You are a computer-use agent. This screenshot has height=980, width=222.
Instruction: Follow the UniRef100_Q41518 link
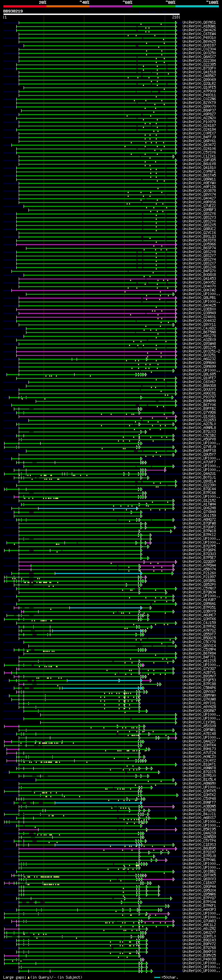coord(199,72)
